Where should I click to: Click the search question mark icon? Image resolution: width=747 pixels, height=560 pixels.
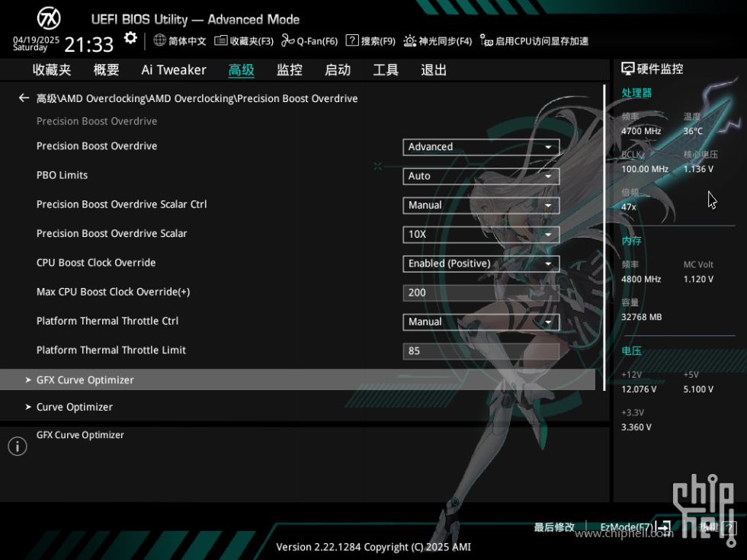[x=352, y=40]
